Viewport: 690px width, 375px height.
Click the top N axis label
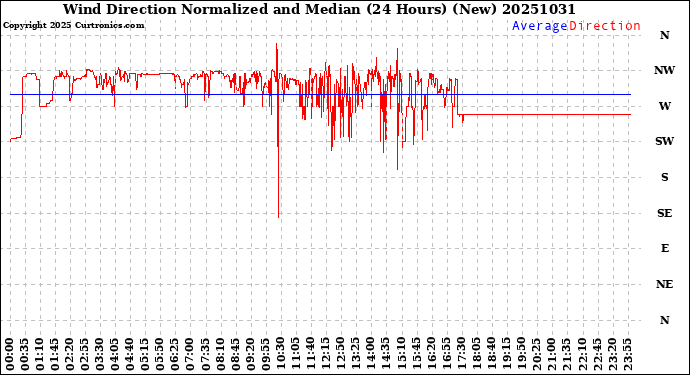pyautogui.click(x=664, y=35)
